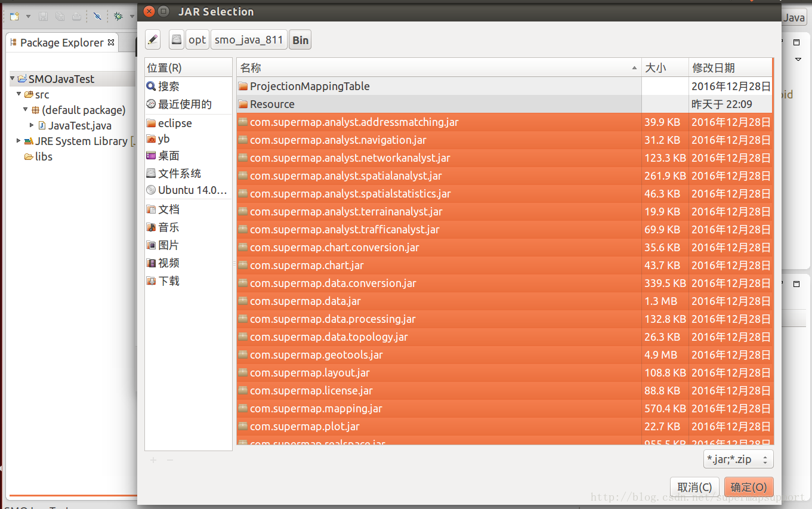
Task: Select the yb bookmark in the sidebar
Action: [162, 139]
